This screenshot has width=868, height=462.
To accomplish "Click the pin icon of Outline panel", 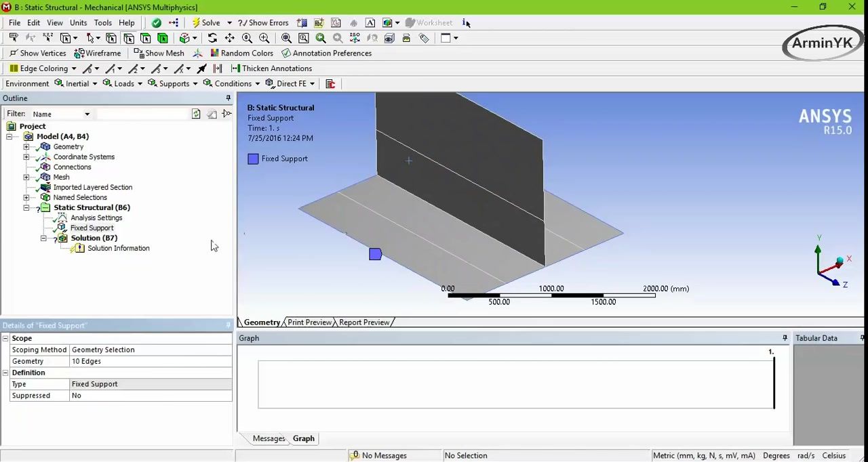I will pyautogui.click(x=228, y=98).
